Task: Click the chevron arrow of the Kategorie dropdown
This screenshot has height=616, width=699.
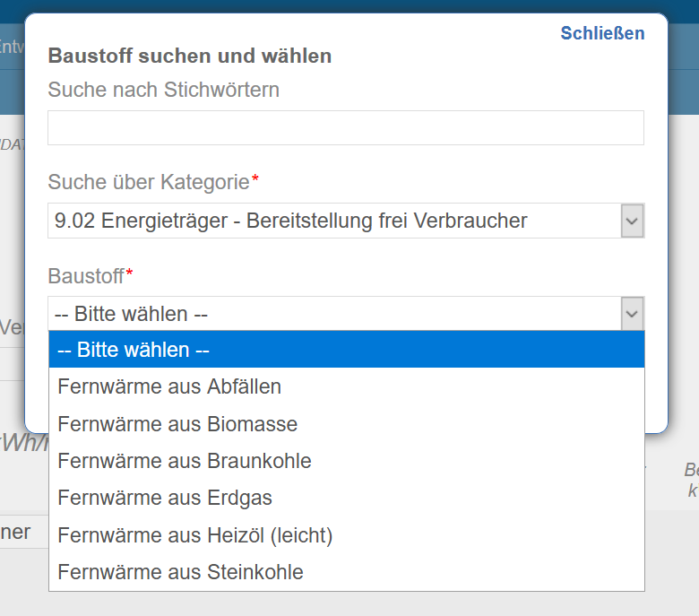Action: point(632,221)
